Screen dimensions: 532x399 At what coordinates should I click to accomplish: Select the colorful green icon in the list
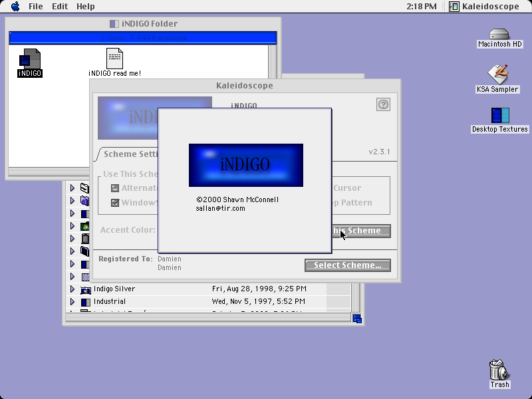coord(85,226)
